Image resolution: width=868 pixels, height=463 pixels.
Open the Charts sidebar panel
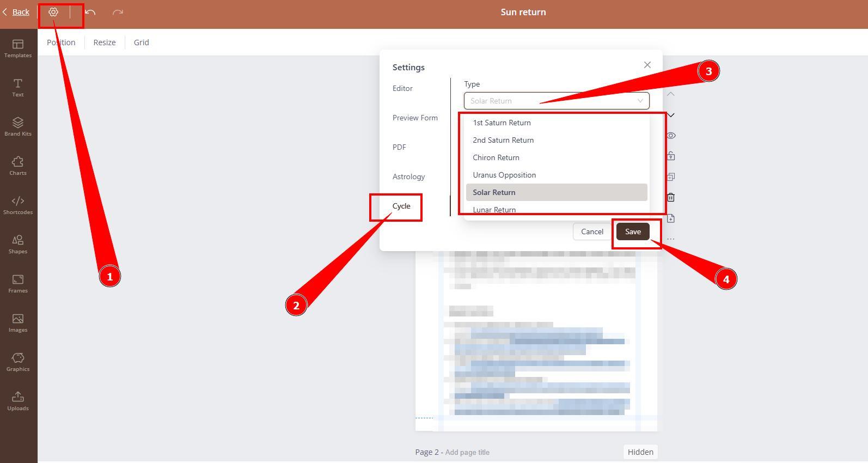pos(18,166)
